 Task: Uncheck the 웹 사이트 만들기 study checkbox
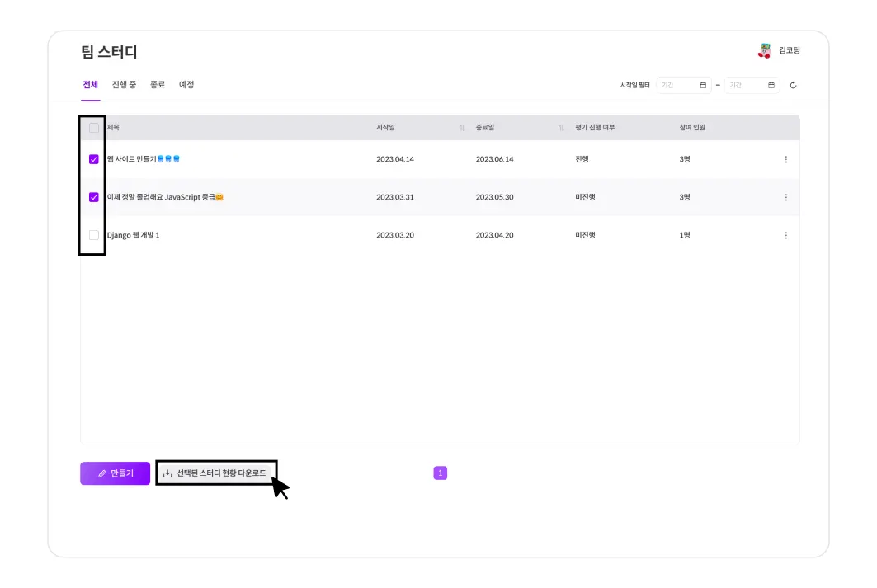pyautogui.click(x=94, y=159)
